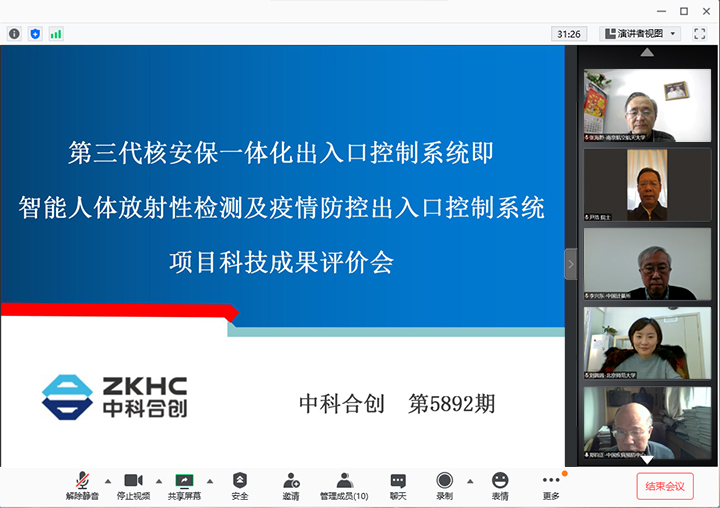Viewport: 720px width, 508px height.
Task: Click the slide heading 第三代核安保一体化出入口控制系统即
Action: click(281, 153)
